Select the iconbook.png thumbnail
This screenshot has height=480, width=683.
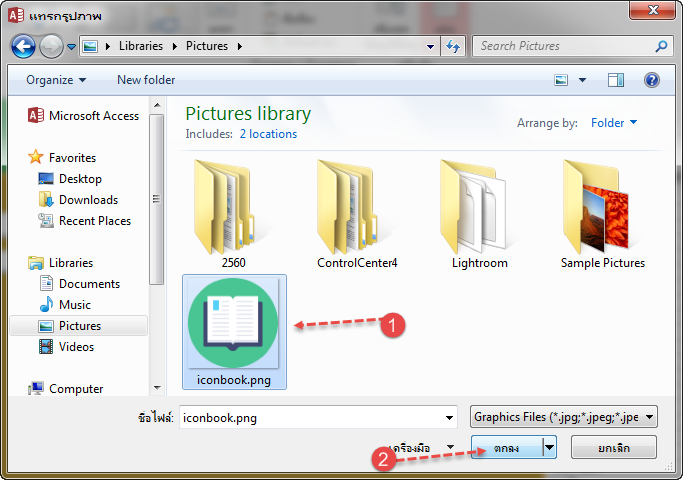click(x=234, y=328)
